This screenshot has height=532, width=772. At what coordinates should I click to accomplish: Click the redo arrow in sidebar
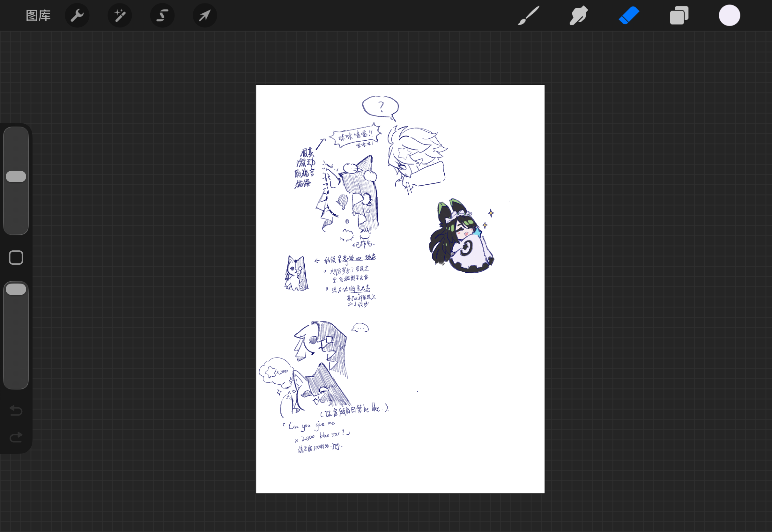coord(16,437)
